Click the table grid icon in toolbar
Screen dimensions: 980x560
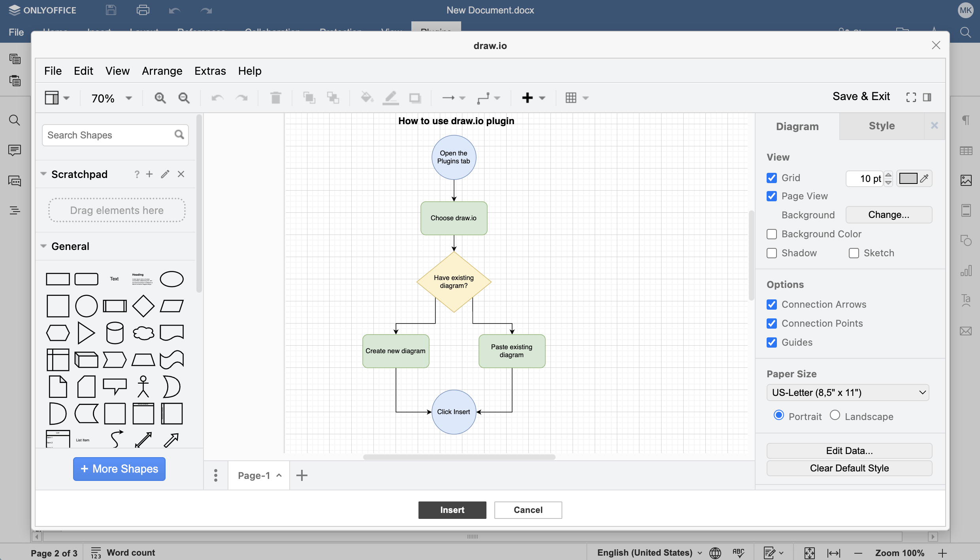pyautogui.click(x=571, y=98)
